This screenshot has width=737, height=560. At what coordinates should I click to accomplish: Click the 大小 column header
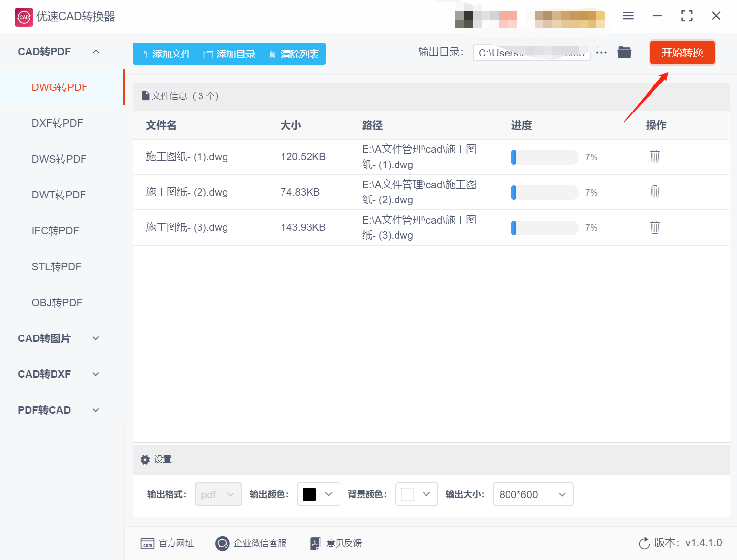pyautogui.click(x=290, y=125)
